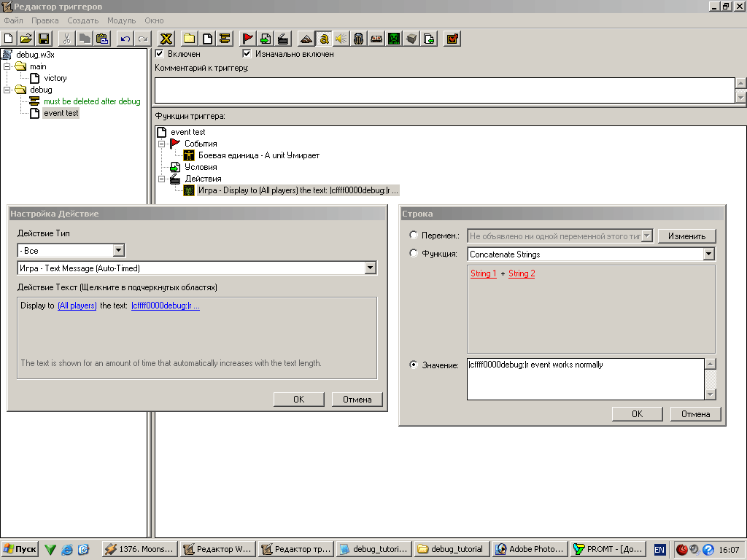The width and height of the screenshot is (747, 560).
Task: Open the Terrain editor mountain icon
Action: [x=306, y=39]
